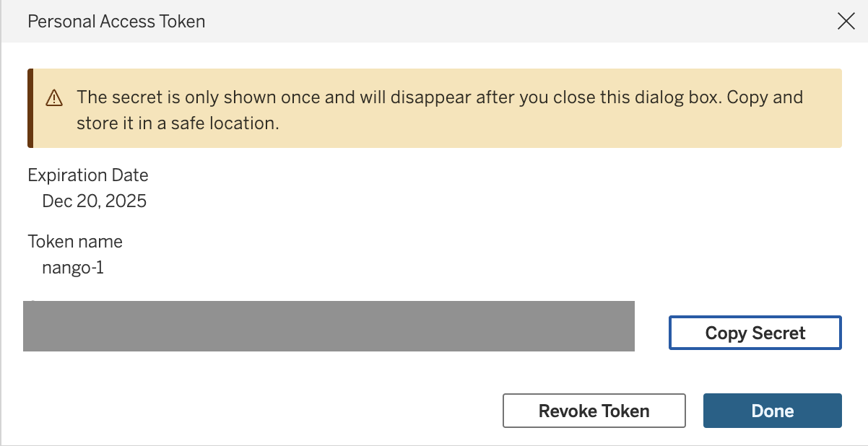Screen dimensions: 868x446
Task: Click the Personal Access Token title
Action: point(116,22)
